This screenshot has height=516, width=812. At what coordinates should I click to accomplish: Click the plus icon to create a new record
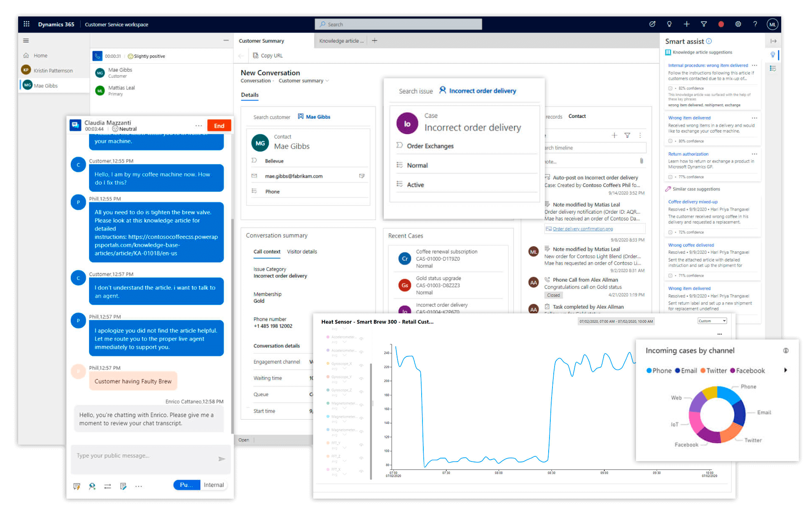pos(687,24)
